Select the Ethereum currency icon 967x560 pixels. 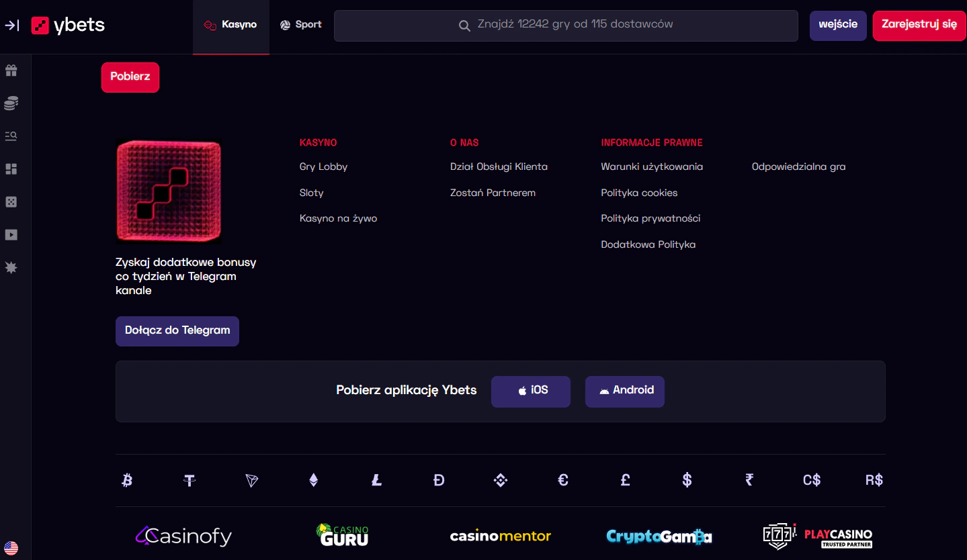pyautogui.click(x=313, y=480)
